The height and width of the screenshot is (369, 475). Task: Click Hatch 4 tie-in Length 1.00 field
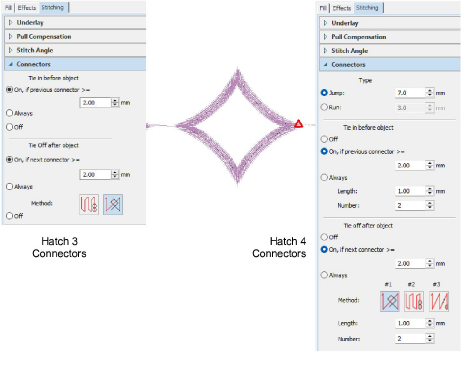411,191
